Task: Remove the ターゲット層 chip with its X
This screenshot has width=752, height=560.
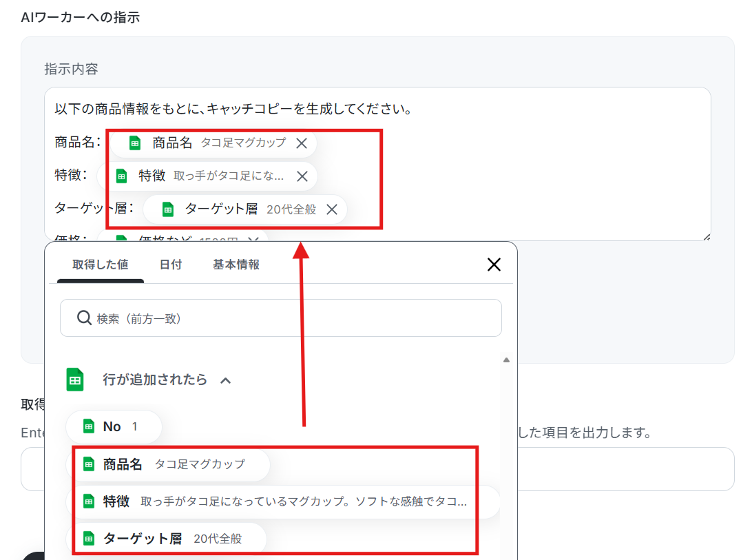Action: coord(332,209)
